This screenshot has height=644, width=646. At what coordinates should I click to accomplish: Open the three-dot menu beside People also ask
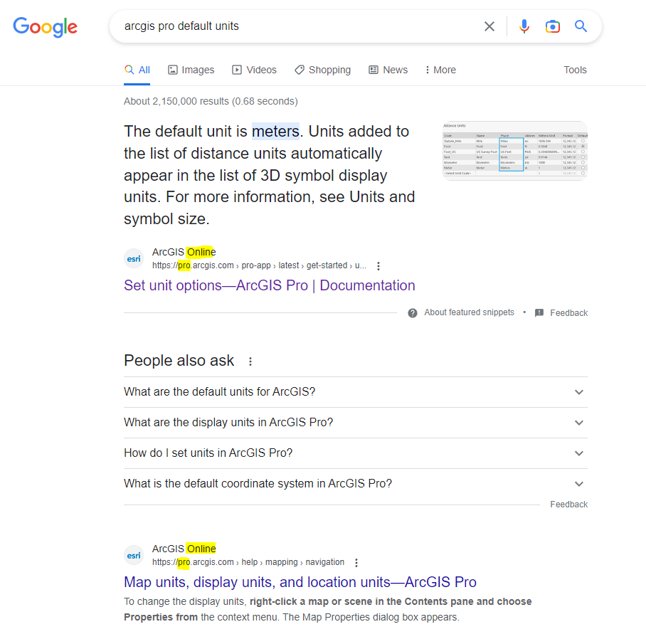[250, 361]
